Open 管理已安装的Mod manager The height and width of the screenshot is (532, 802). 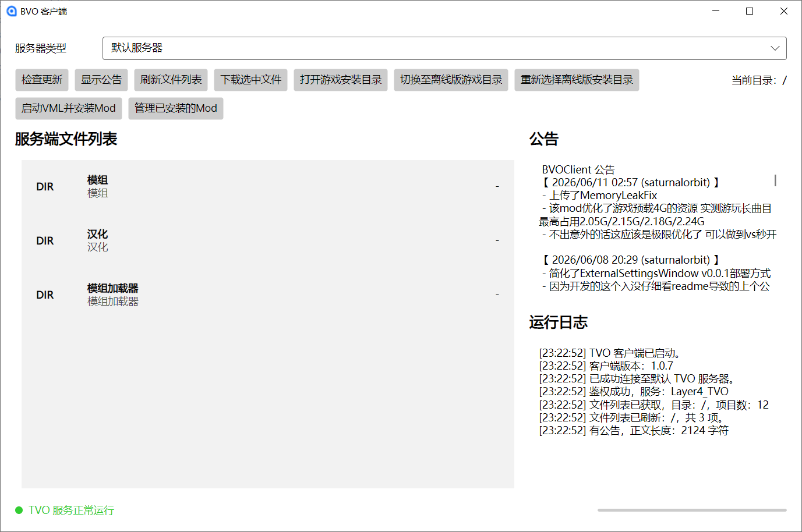175,108
